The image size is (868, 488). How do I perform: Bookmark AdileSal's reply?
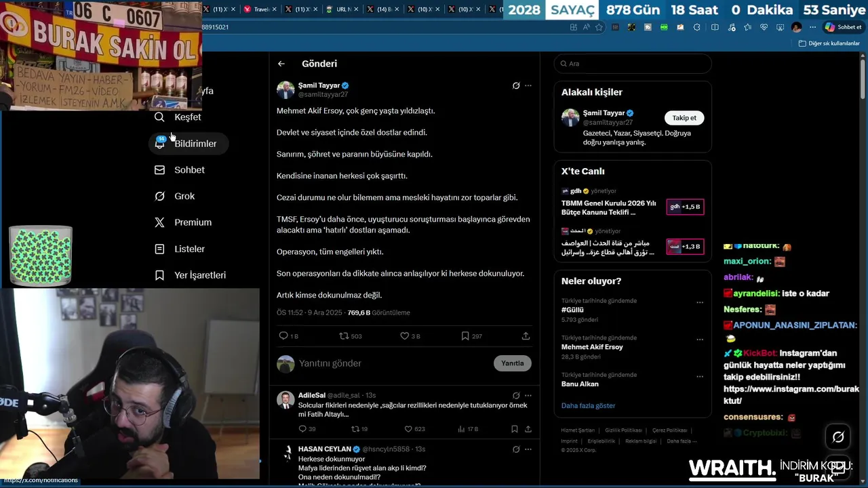point(515,429)
